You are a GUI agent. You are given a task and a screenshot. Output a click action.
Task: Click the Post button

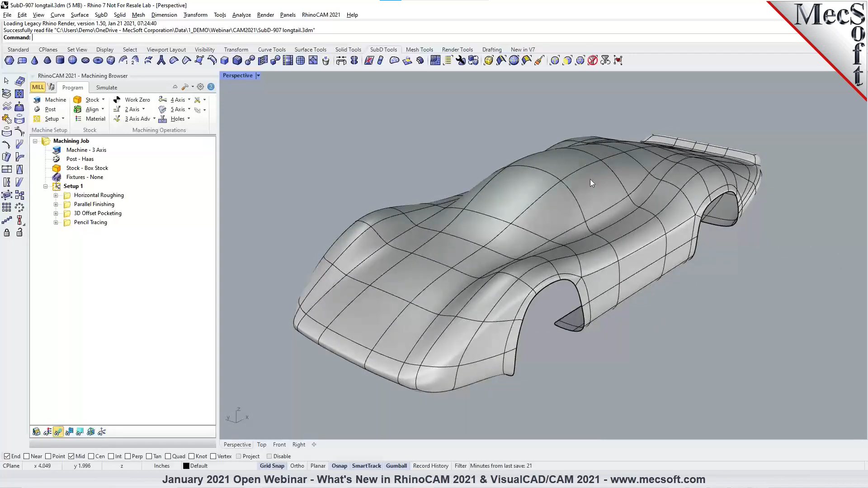[44, 109]
